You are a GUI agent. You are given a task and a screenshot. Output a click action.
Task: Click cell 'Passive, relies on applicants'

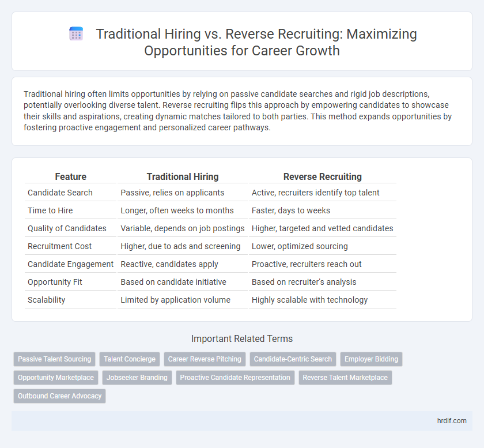pos(183,193)
